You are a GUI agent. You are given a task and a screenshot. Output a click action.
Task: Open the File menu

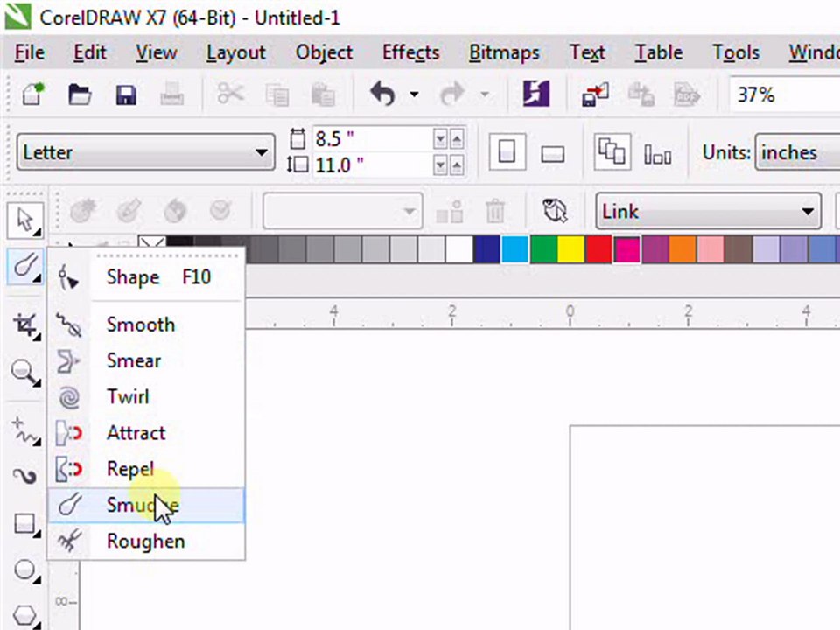tap(30, 52)
